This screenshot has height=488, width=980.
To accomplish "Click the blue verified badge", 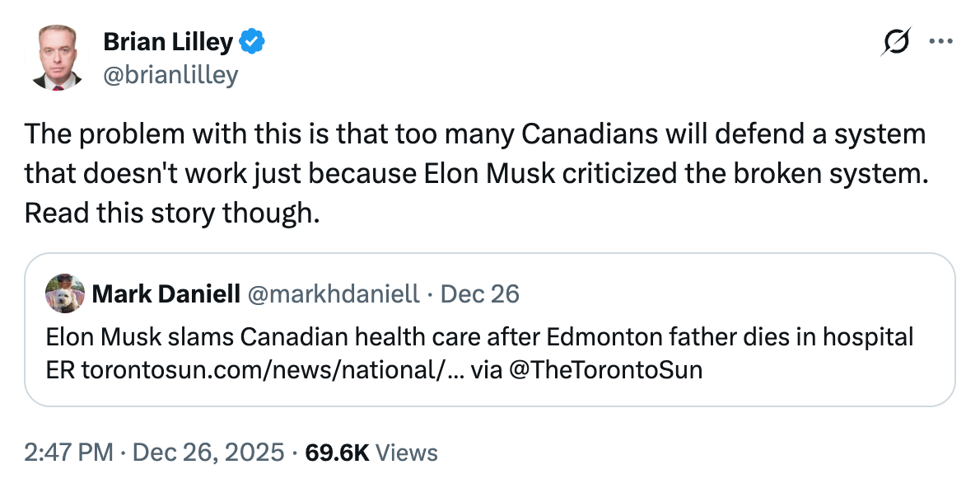I will coord(253,40).
